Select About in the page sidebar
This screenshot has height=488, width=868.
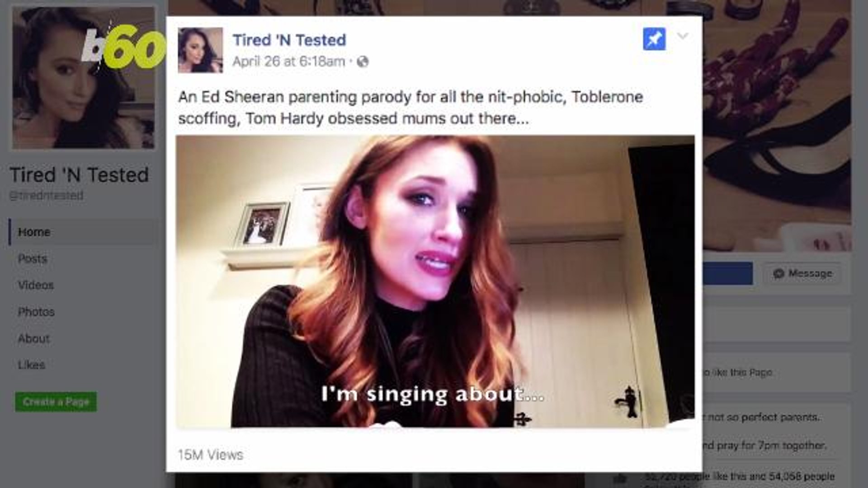pyautogui.click(x=34, y=338)
